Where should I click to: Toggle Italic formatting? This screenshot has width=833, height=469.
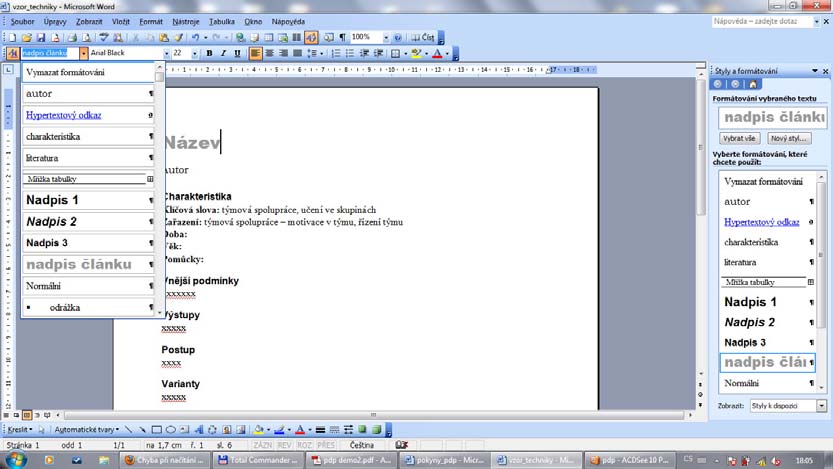tap(223, 53)
